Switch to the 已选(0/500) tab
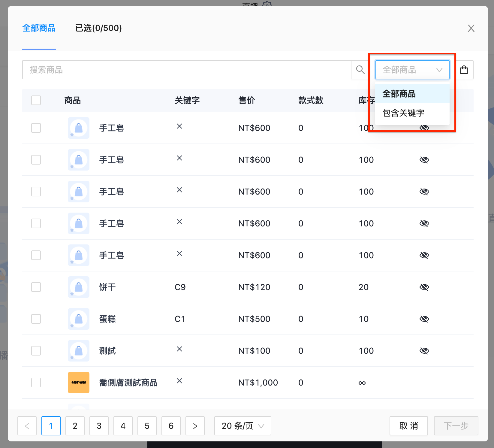Screen dimensions: 494x448 [98, 28]
